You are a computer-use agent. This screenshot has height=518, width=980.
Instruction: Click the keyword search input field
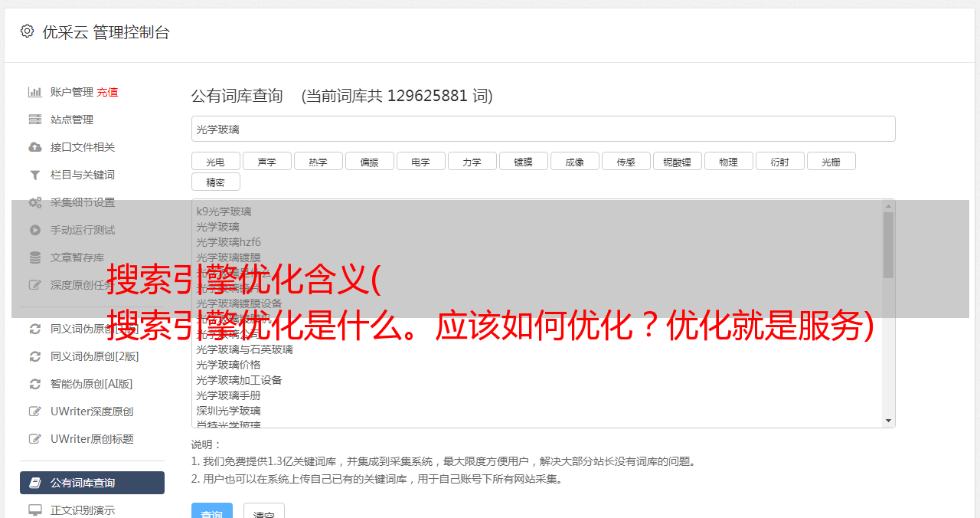click(543, 129)
